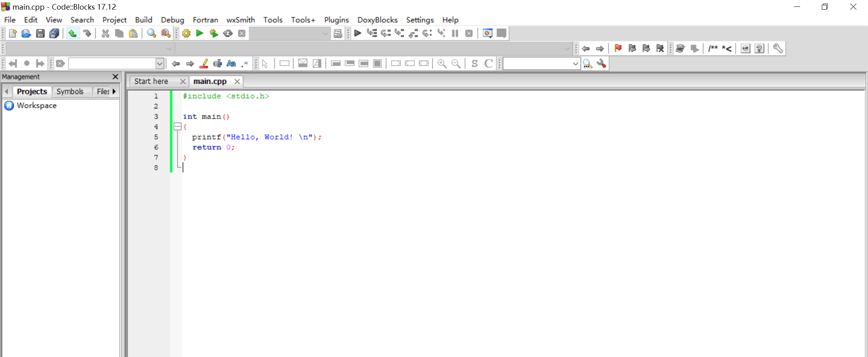Switch to the Symbols tab
The height and width of the screenshot is (357, 868).
70,92
